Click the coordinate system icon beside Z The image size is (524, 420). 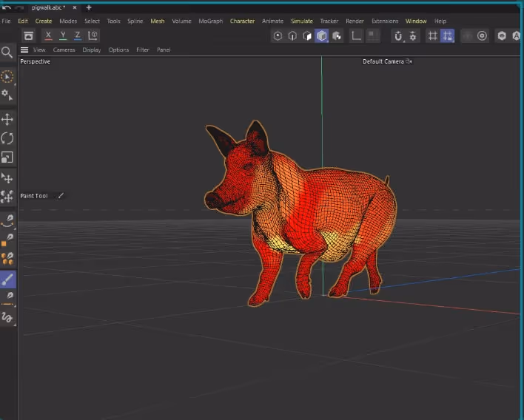(x=93, y=35)
